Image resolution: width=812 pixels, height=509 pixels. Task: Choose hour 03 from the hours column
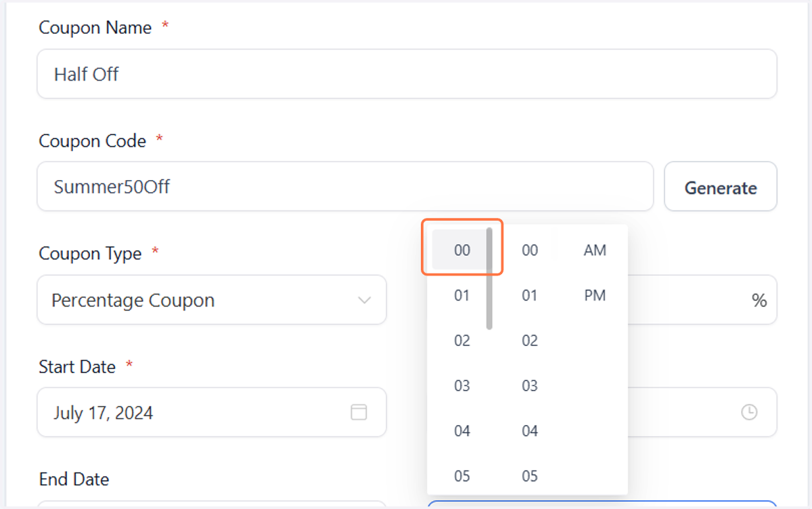coord(461,386)
